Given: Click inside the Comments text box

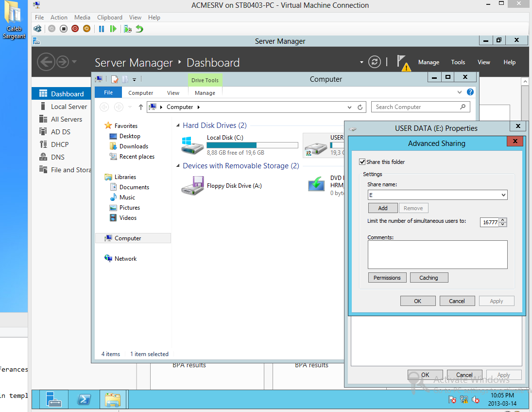Looking at the screenshot, I should [438, 255].
